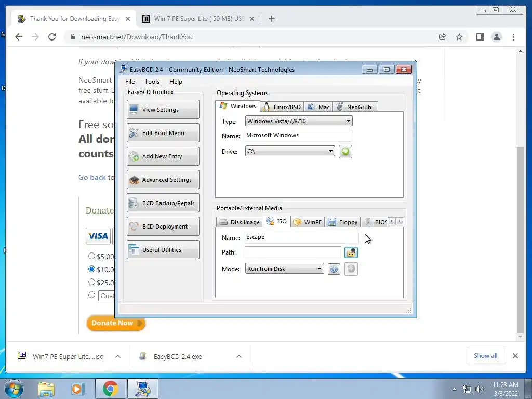Click the VISA card icon

98,236
